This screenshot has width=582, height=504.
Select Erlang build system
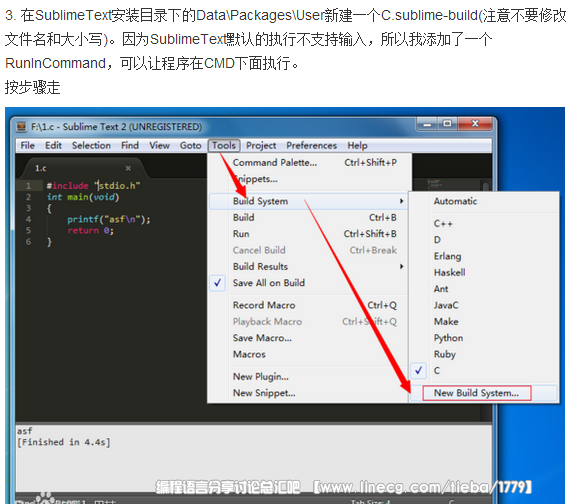click(484, 256)
